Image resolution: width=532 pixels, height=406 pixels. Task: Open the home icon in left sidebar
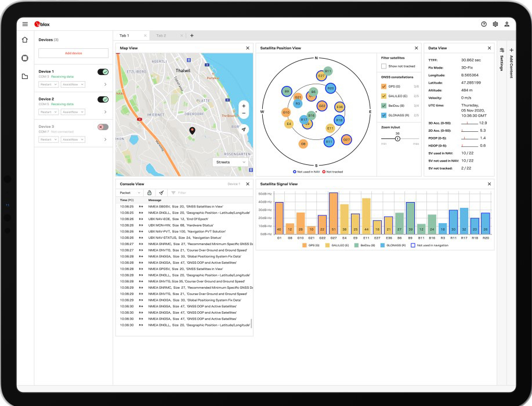25,39
